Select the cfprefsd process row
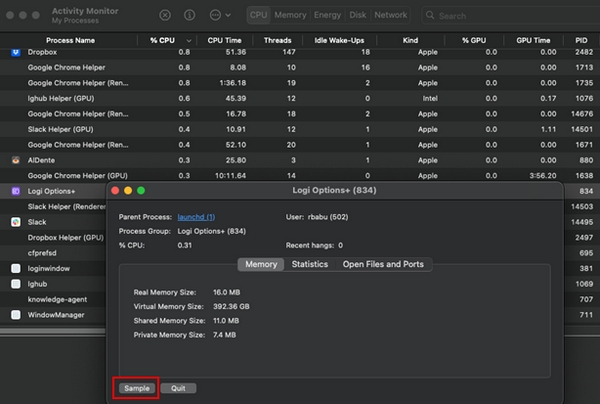Image resolution: width=600 pixels, height=404 pixels. click(x=53, y=253)
